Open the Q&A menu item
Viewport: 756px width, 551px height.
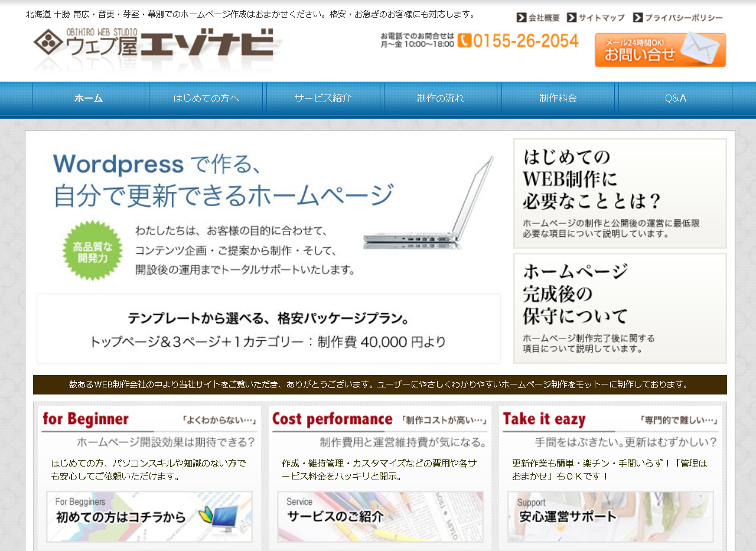[x=676, y=98]
